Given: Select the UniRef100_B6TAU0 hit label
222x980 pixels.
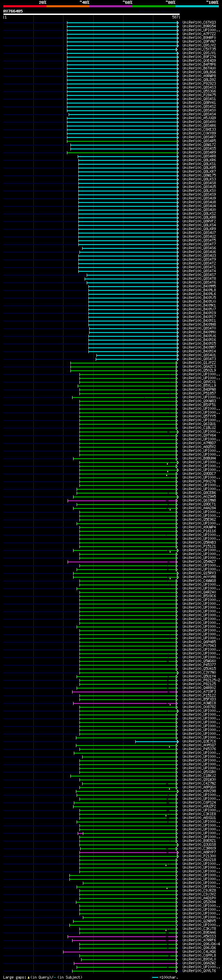Looking at the screenshot, I should click(x=199, y=68).
